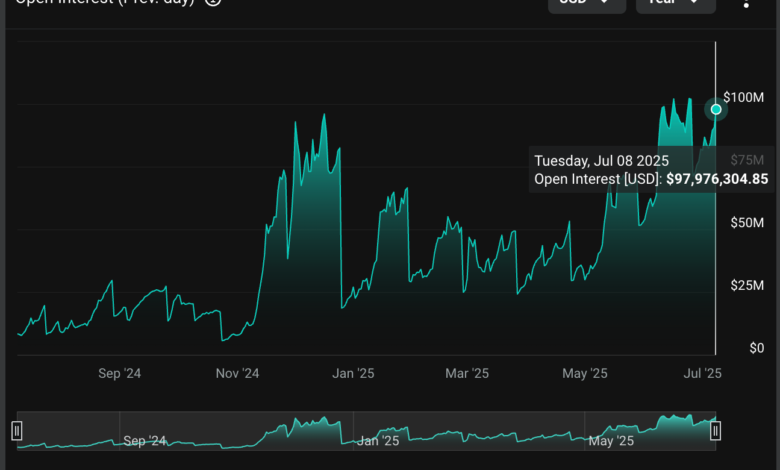The height and width of the screenshot is (470, 780).
Task: Click the highlighted Jul 08 data point marker
Action: click(x=716, y=109)
